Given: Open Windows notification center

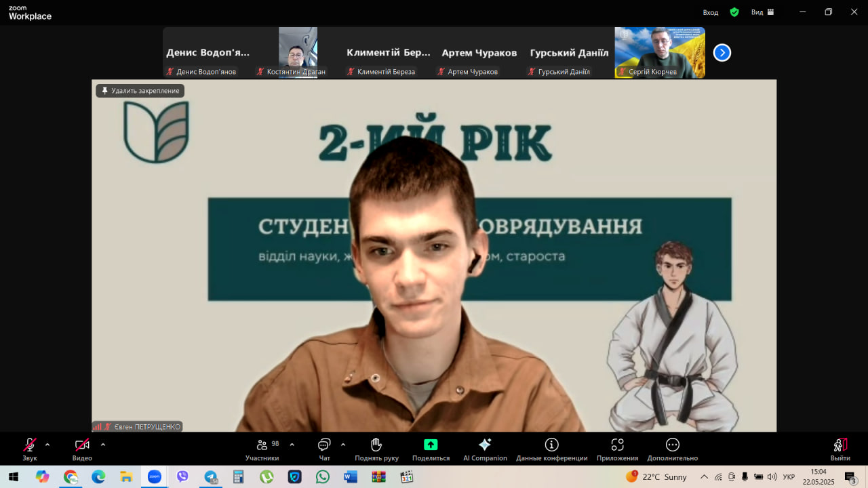Looking at the screenshot, I should (x=851, y=477).
